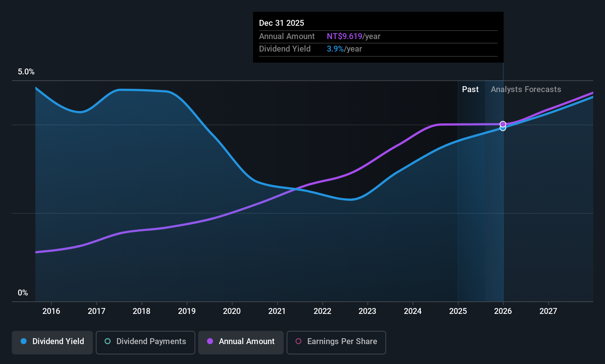Enable the Dividend Payments series
This screenshot has height=364, width=605.
[145, 342]
